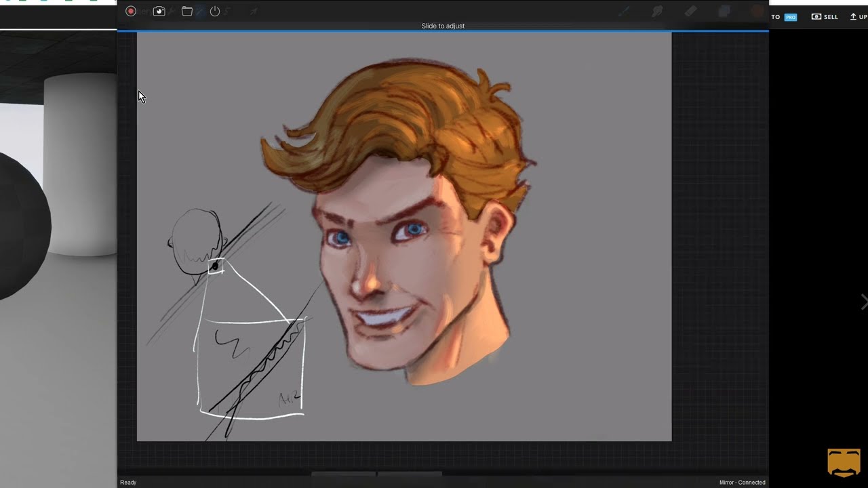This screenshot has width=868, height=488.
Task: Click the SELL button in the browser window
Action: (x=825, y=16)
